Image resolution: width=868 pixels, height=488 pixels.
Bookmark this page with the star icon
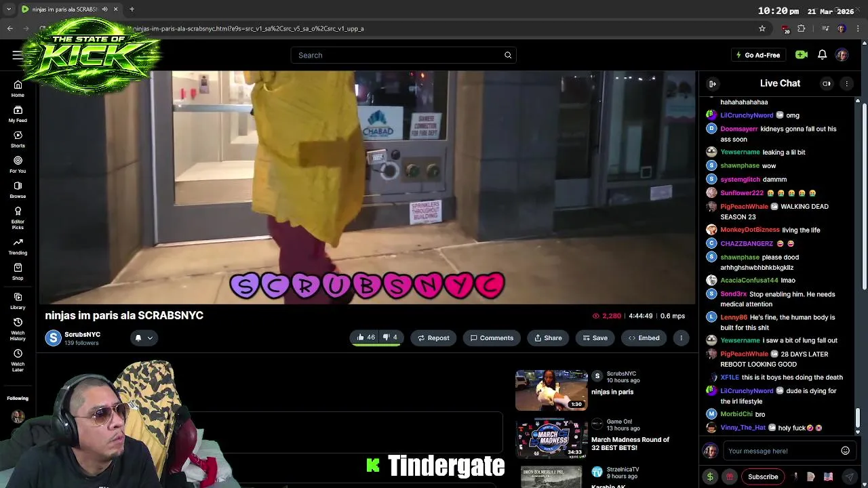(762, 28)
